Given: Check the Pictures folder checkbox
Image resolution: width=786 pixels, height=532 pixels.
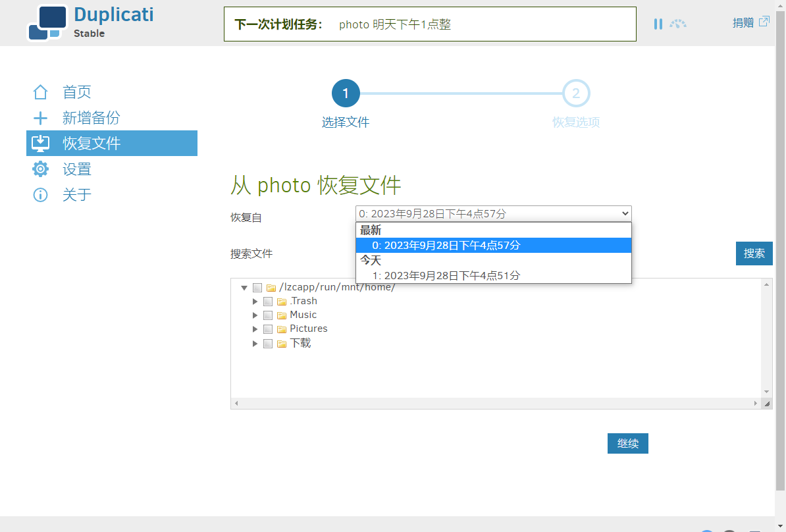Looking at the screenshot, I should pos(268,329).
